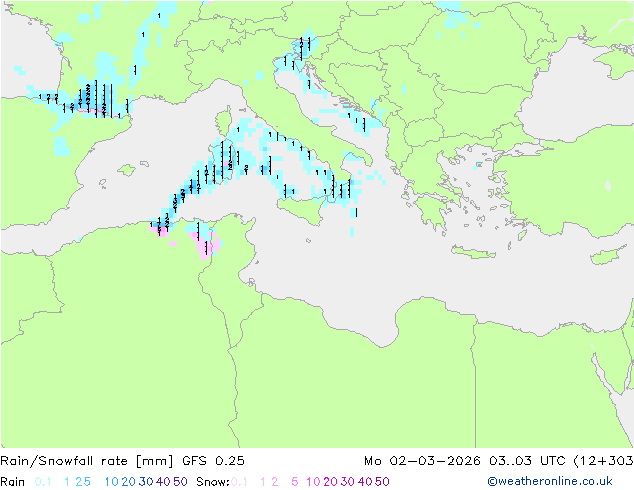Pick the Snow 40 legend color value
The image size is (634, 490).
click(x=365, y=482)
